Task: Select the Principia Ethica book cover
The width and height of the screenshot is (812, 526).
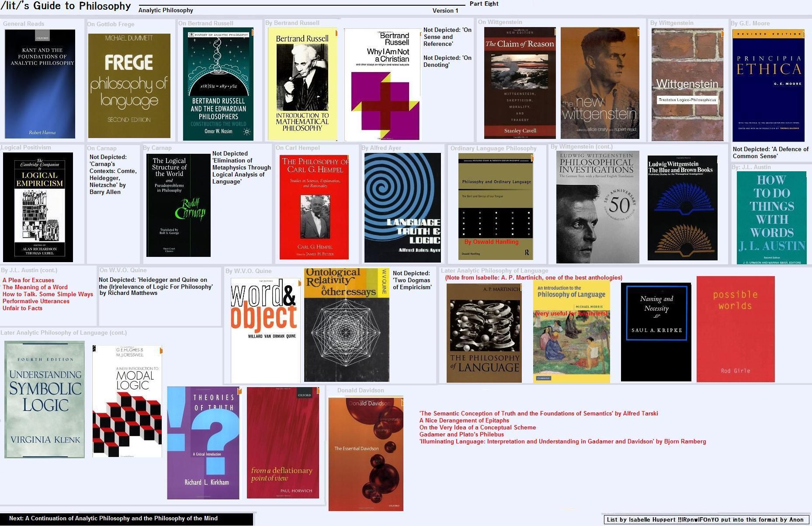Action: (x=768, y=85)
